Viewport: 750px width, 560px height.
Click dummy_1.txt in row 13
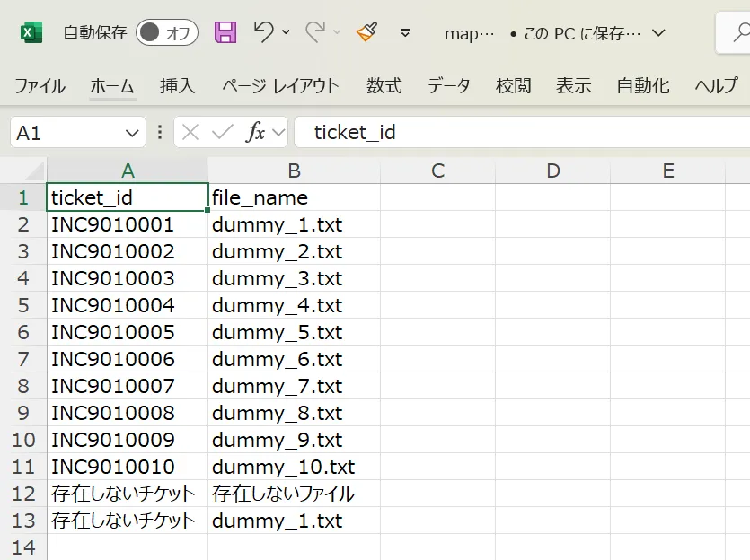pos(295,521)
